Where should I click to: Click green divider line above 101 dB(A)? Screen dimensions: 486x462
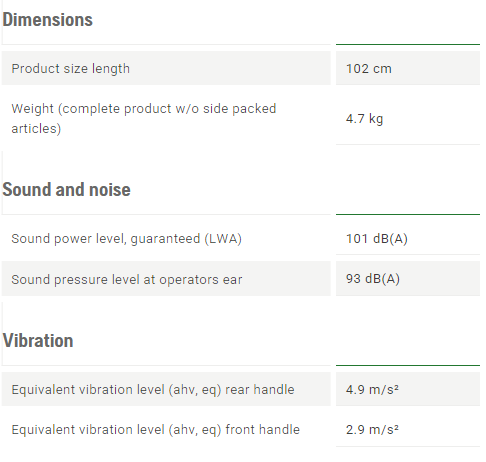coord(408,214)
